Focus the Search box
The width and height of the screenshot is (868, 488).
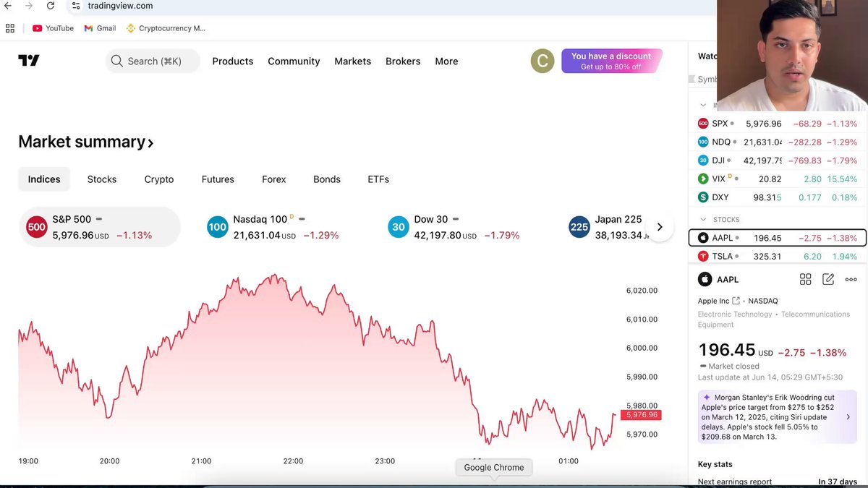(153, 61)
